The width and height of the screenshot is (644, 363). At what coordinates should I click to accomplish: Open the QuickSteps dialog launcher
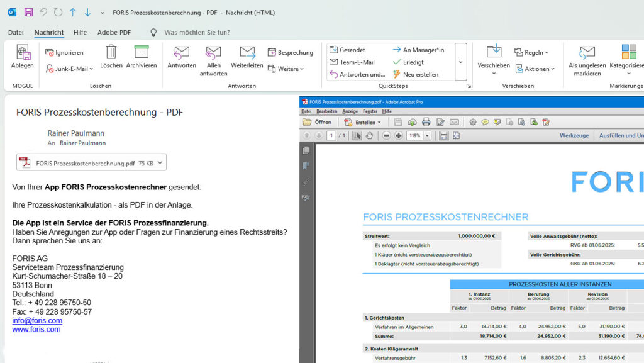pos(469,86)
